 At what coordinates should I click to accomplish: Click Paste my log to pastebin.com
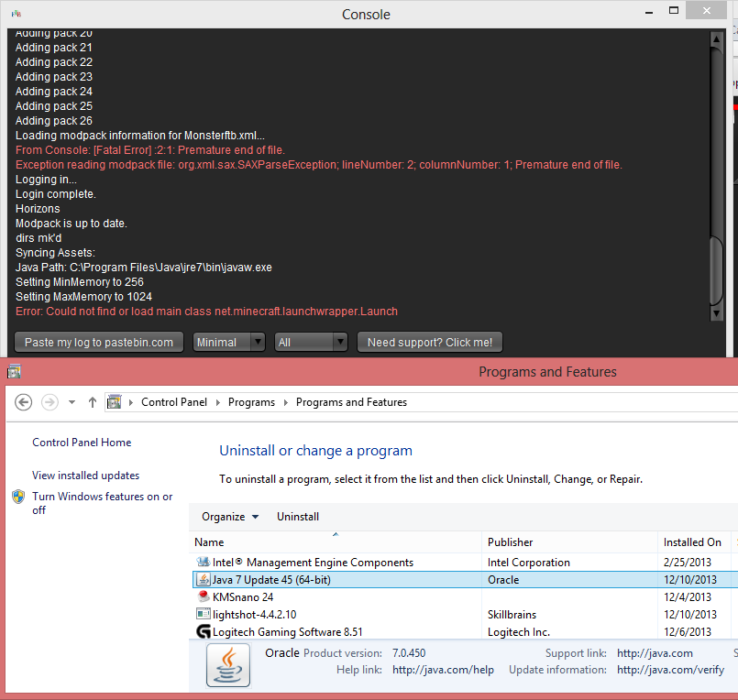pyautogui.click(x=99, y=342)
